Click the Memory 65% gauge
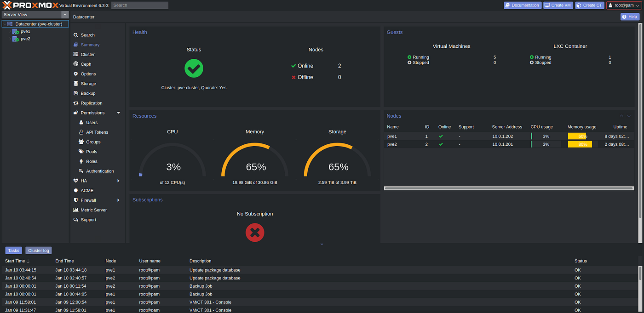644x313 pixels. point(255,159)
